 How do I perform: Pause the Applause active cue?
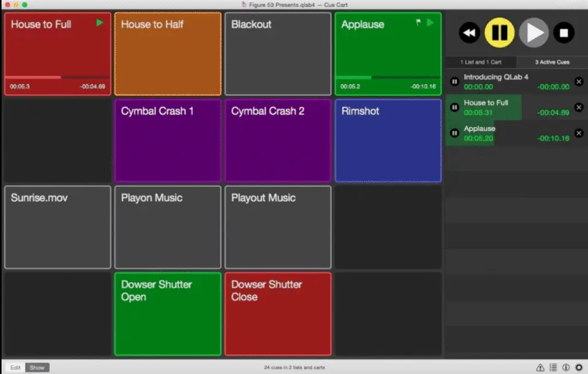(x=454, y=133)
